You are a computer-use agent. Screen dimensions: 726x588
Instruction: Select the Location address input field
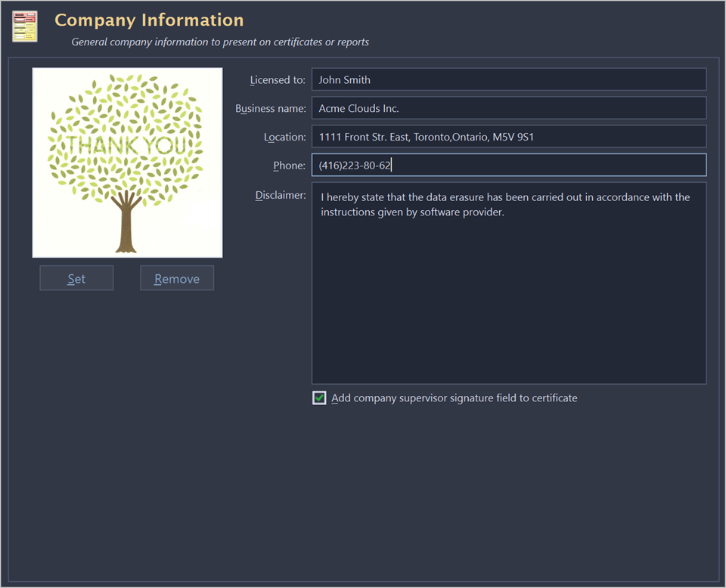508,137
